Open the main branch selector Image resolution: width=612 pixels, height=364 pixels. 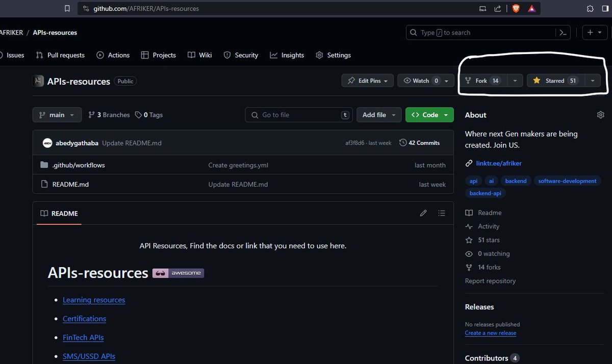coord(57,115)
